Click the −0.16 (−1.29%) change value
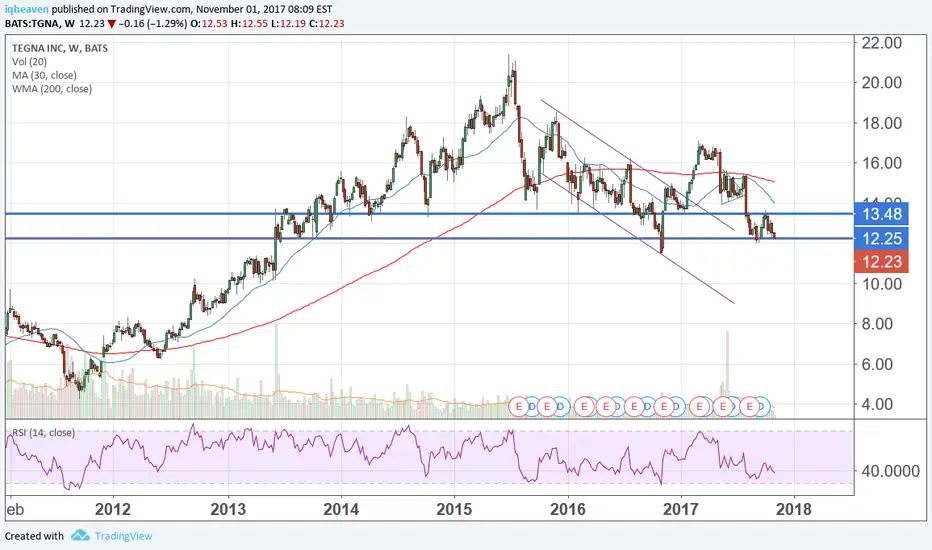Screen dimensions: 932x550 click(153, 24)
